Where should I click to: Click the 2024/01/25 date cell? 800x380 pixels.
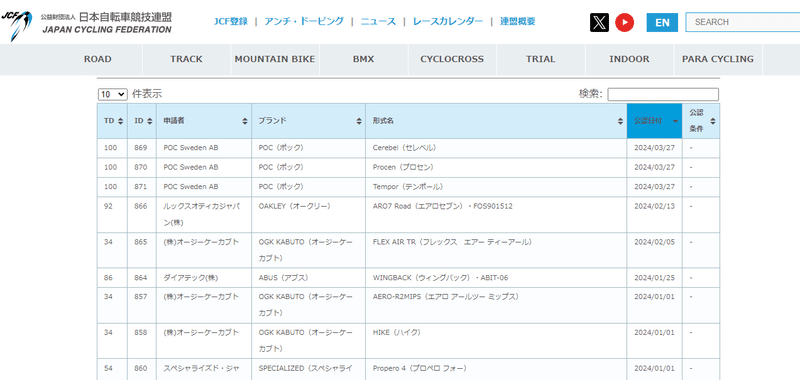655,278
